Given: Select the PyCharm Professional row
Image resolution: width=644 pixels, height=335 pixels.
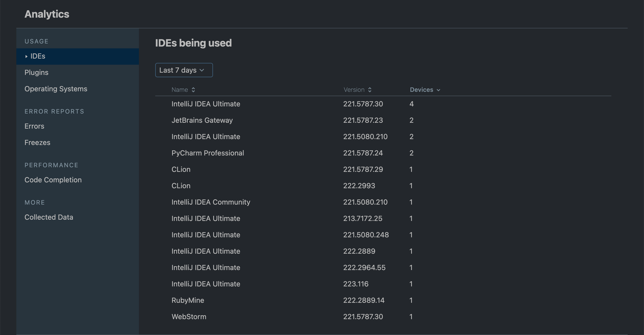Looking at the screenshot, I should (208, 153).
